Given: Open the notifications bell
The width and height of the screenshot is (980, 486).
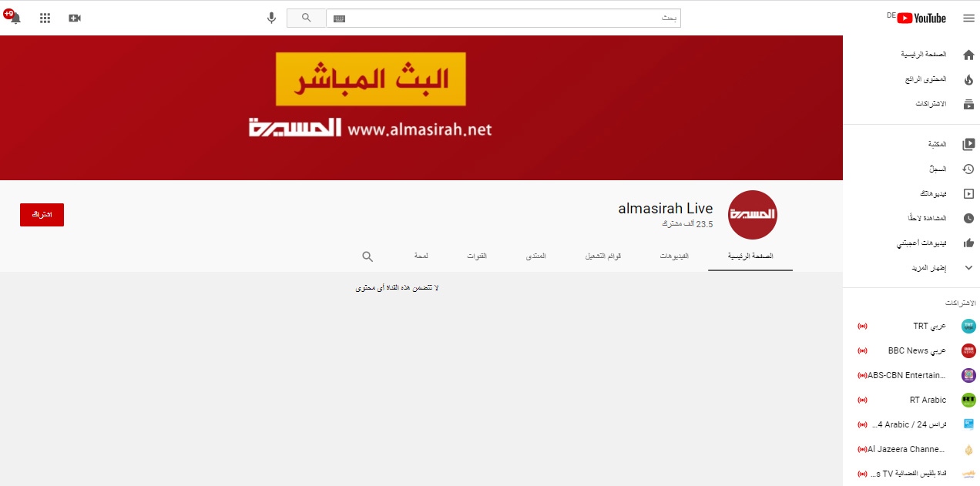Looking at the screenshot, I should tap(15, 18).
